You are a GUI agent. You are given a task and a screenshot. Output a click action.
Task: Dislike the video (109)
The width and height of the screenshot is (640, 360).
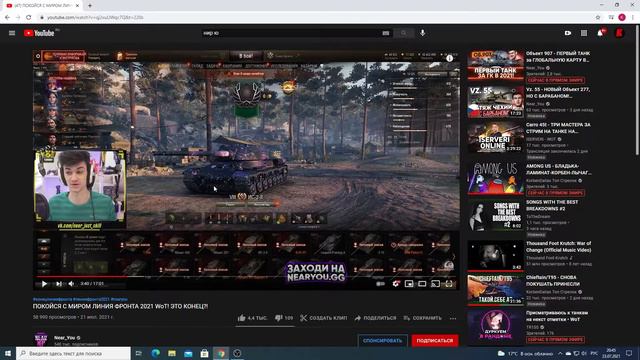tap(284, 318)
